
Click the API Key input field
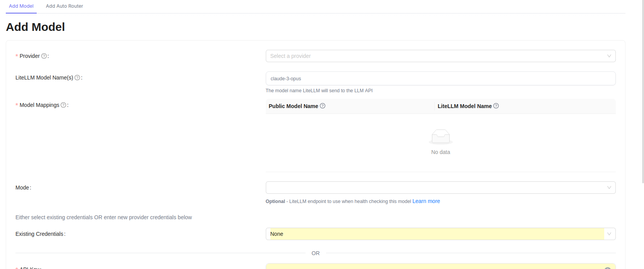click(x=433, y=267)
